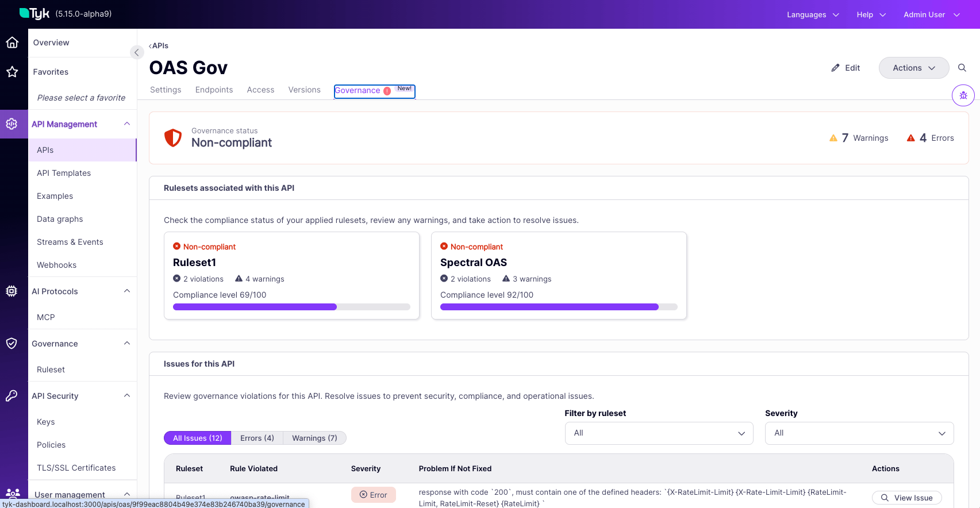
Task: Filter by Warnings (7)
Action: point(314,438)
